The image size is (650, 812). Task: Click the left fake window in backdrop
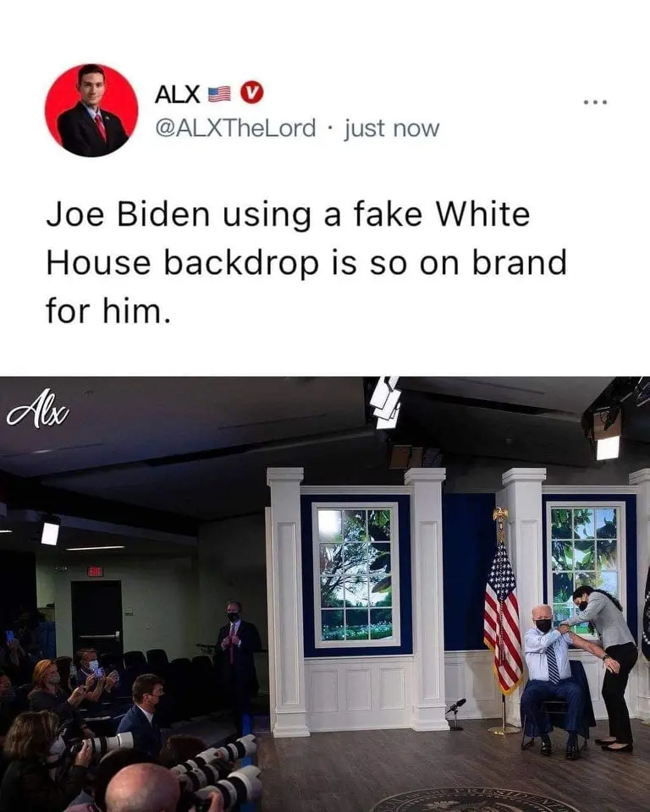tap(355, 575)
